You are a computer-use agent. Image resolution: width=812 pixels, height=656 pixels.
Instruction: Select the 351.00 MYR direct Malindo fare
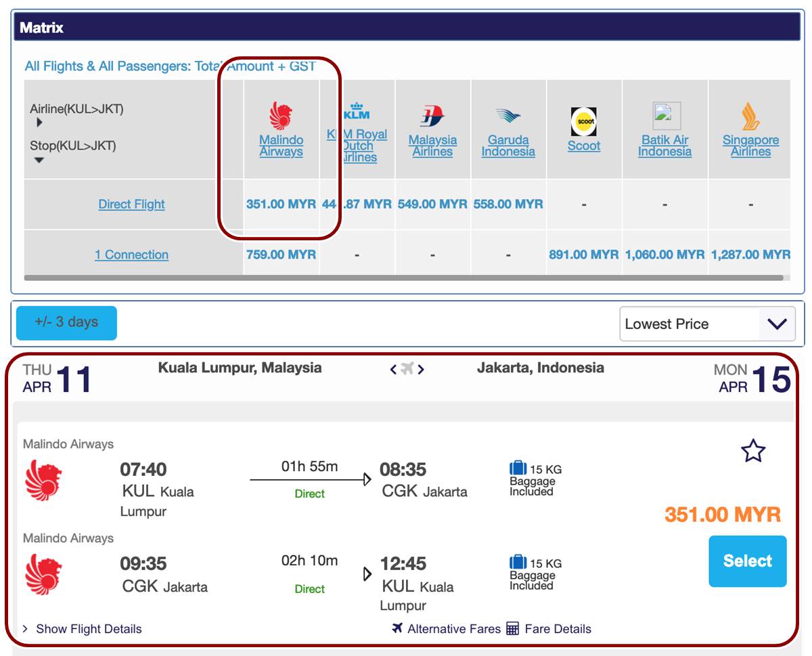pos(281,204)
